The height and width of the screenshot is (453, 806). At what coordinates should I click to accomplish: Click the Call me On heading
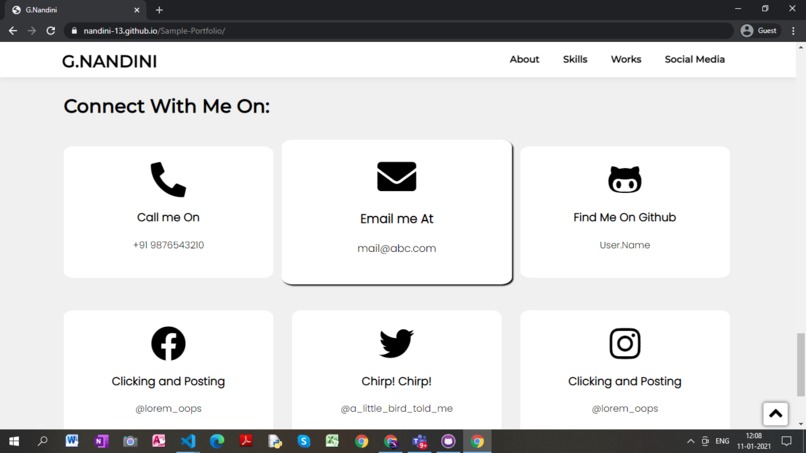pyautogui.click(x=168, y=217)
